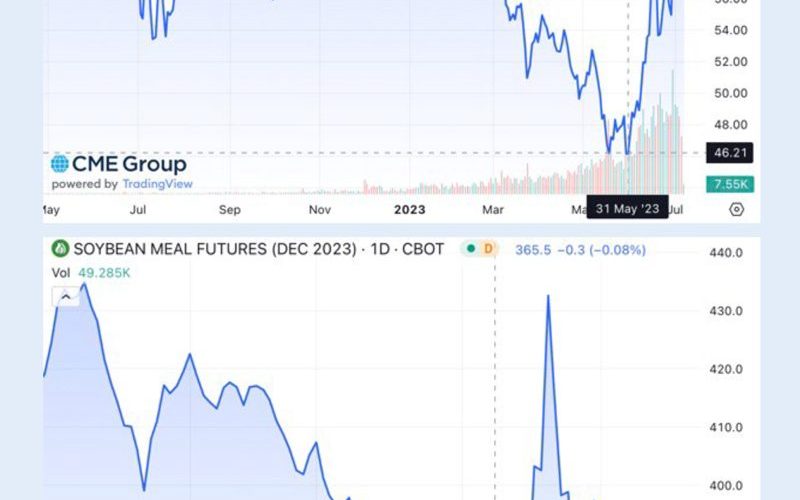
Task: Select the 46.21 price label
Action: [x=730, y=153]
